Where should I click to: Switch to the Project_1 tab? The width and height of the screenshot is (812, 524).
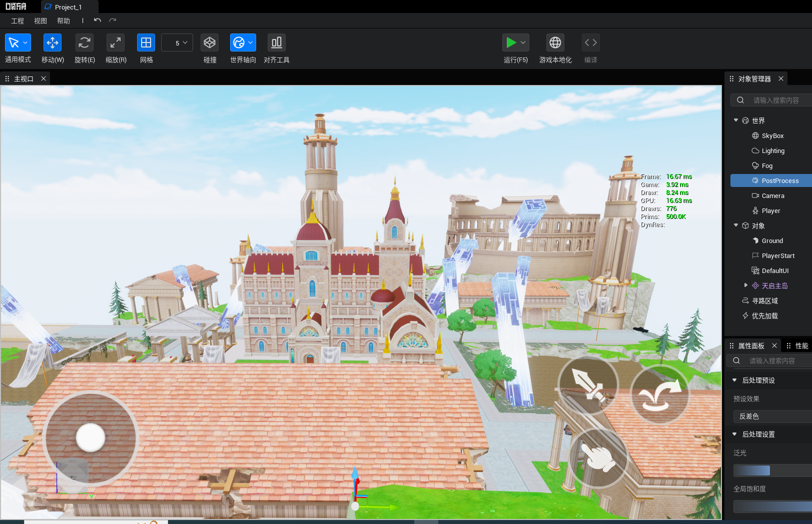pos(70,7)
